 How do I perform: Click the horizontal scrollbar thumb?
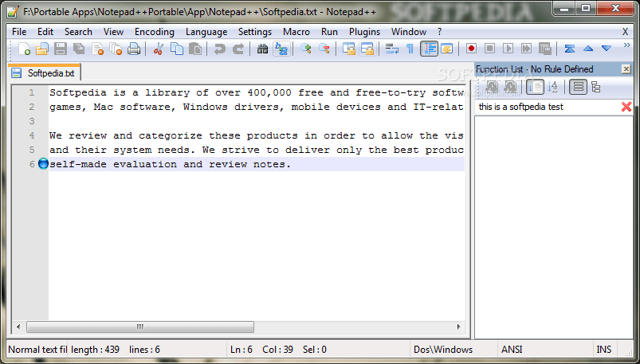coord(140,327)
